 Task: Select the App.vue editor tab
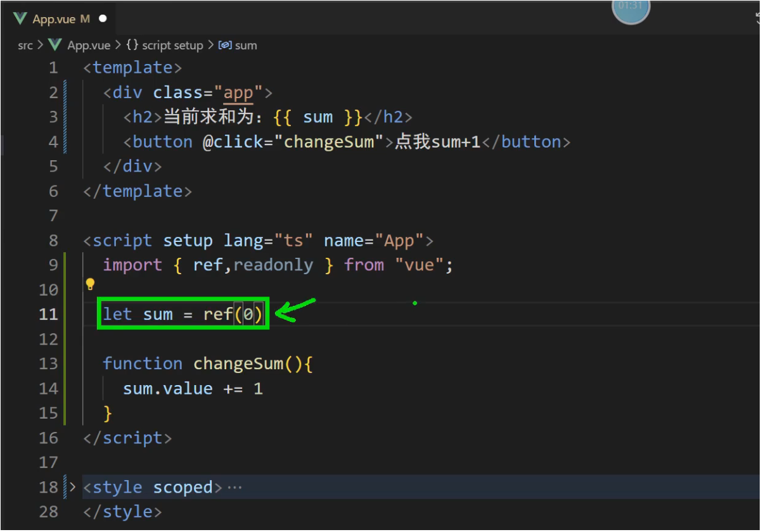pos(60,19)
